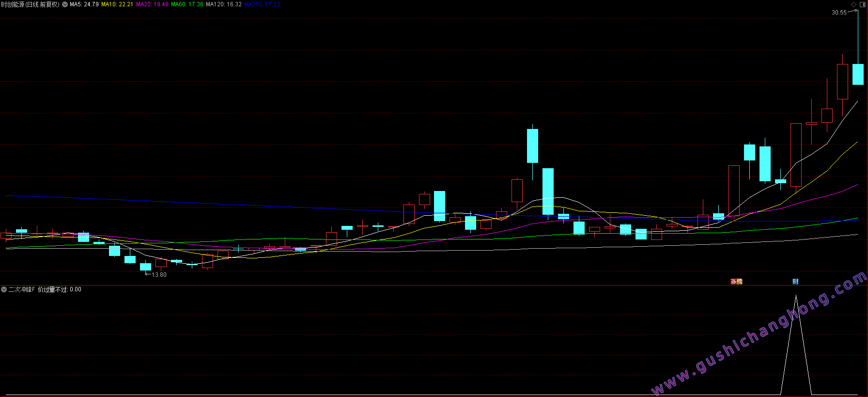Click the 涨榜 marker badge

736,281
